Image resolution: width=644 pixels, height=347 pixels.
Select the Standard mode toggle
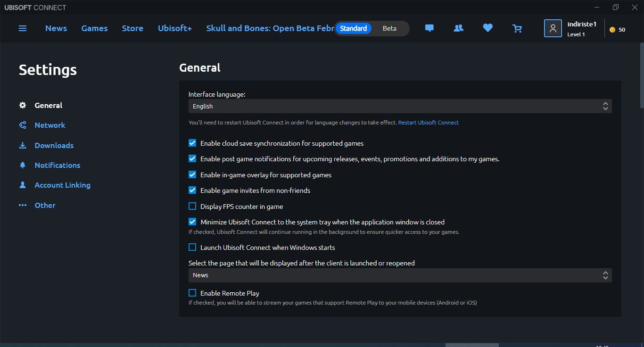coord(354,28)
